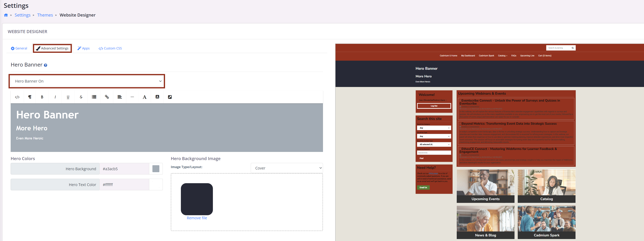Viewport: 644px width, 241px height.
Task: Open the text alignment tool
Action: click(120, 97)
